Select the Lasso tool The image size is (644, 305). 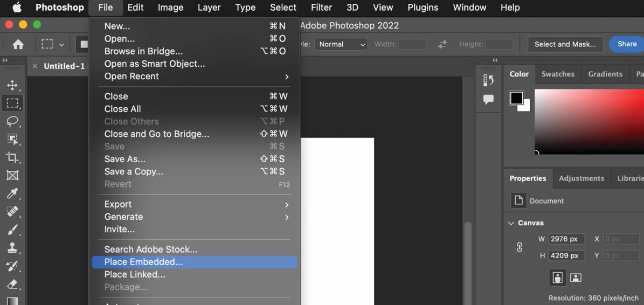12,121
